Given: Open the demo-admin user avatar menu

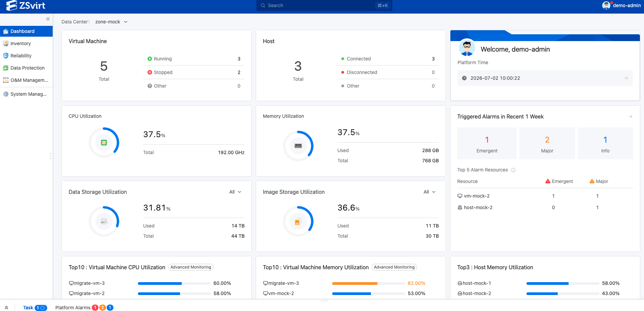Looking at the screenshot, I should point(606,5).
